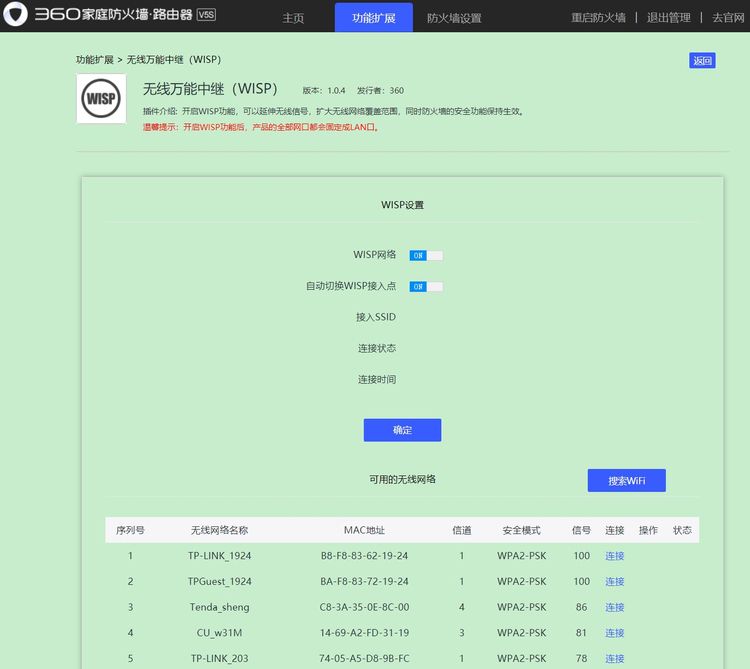Click MAC address BA-F8-83-72-19-24

click(364, 582)
